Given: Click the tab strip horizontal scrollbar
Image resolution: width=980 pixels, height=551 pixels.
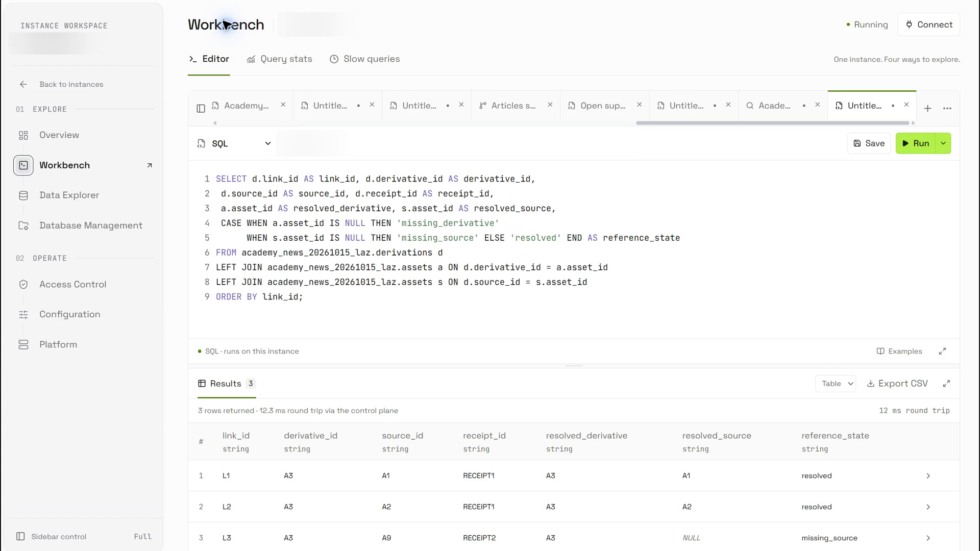Looking at the screenshot, I should (772, 123).
